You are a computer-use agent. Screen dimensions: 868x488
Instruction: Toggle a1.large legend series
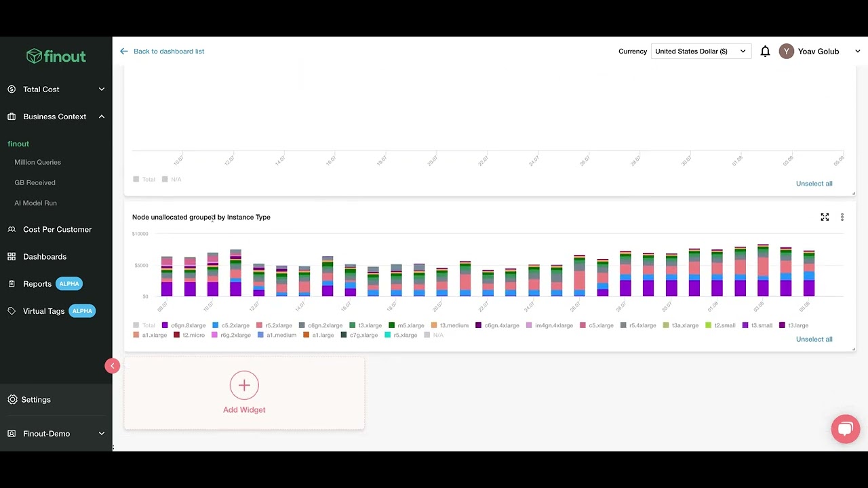pos(319,335)
